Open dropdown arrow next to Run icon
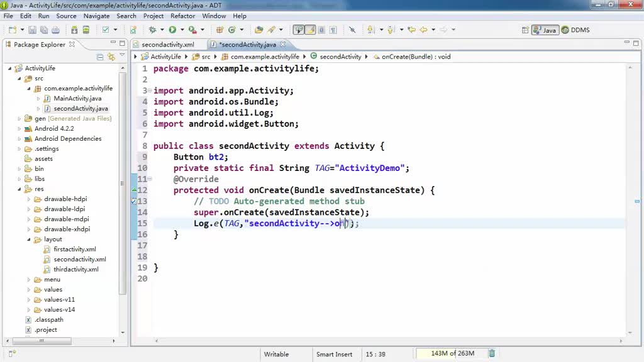 [x=182, y=30]
